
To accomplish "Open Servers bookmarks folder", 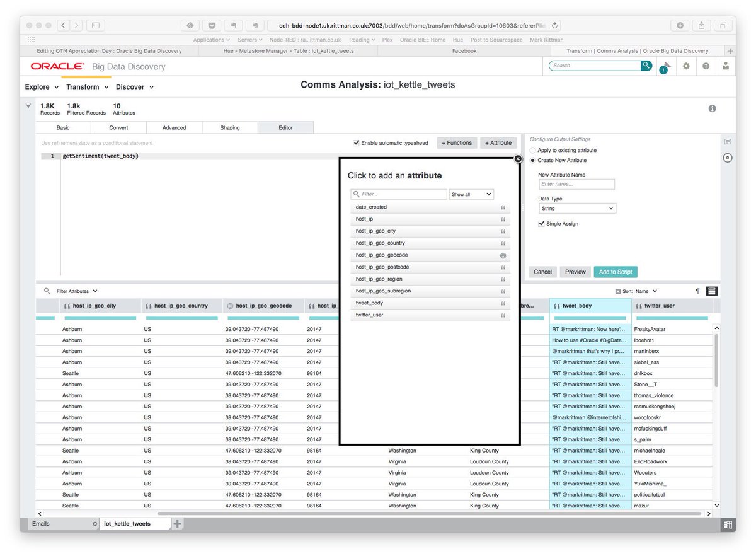I will 251,40.
